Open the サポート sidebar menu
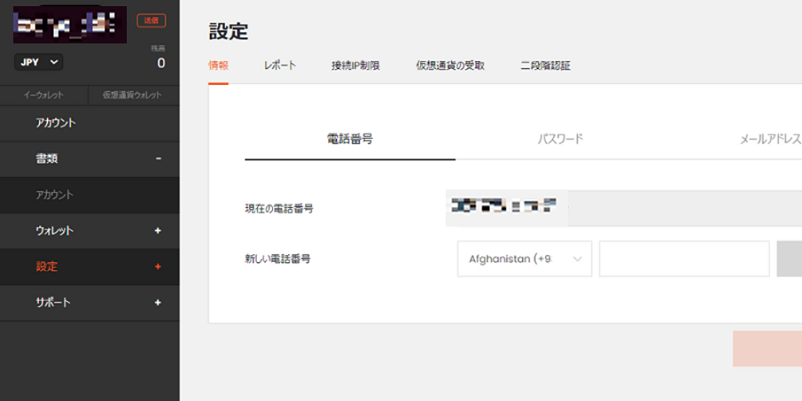 tap(90, 302)
